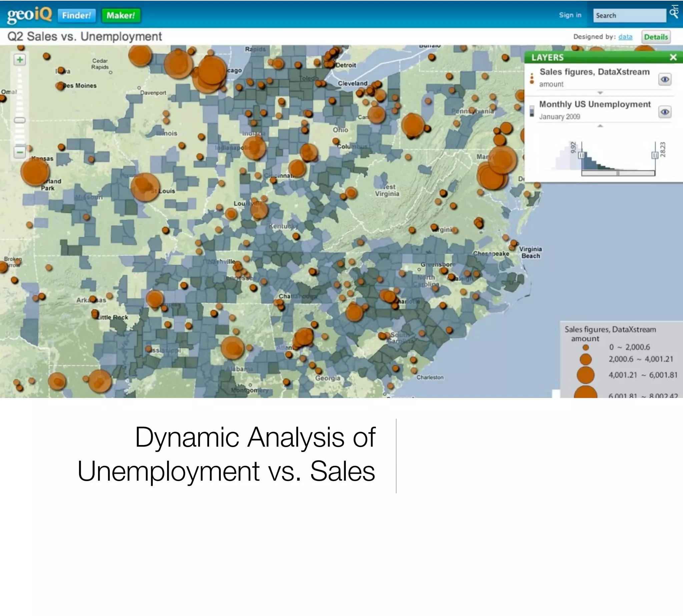Click the Monthly US Unemployment color ramp icon
This screenshot has width=683, height=616.
click(532, 111)
